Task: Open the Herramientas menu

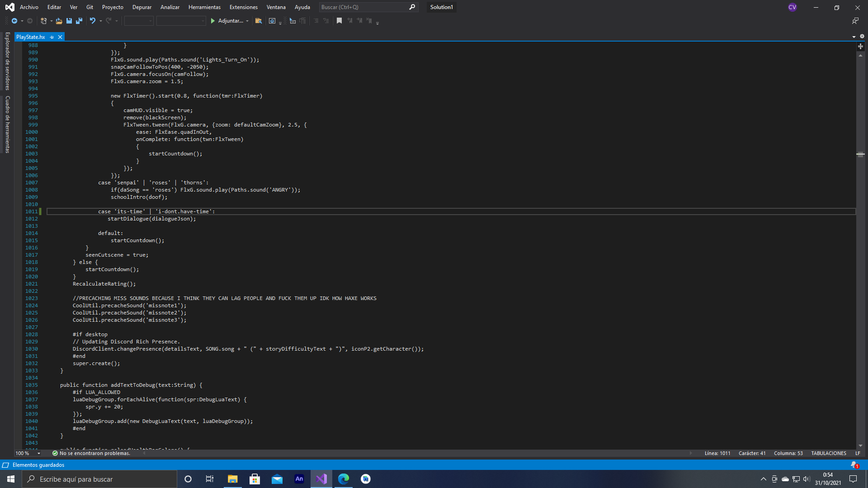Action: pyautogui.click(x=204, y=7)
